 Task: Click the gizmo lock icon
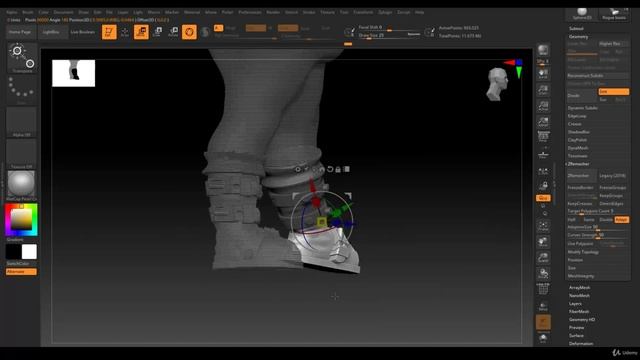(x=338, y=169)
